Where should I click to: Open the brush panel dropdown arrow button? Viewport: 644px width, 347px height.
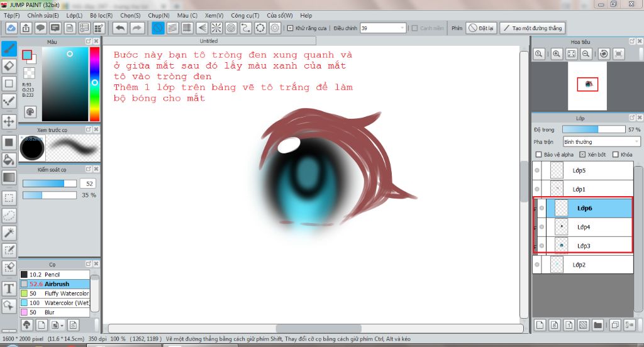pos(57,325)
